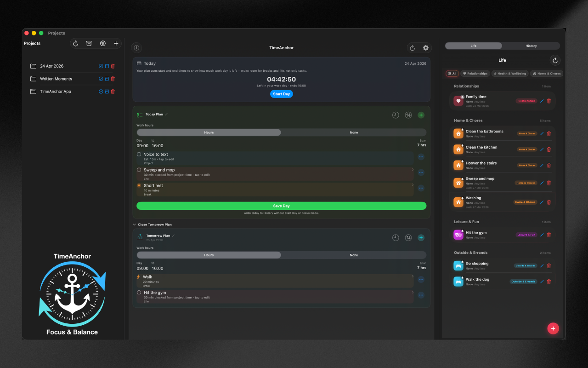The width and height of the screenshot is (588, 368).
Task: Delete the Clean the bathrooms item
Action: click(549, 133)
